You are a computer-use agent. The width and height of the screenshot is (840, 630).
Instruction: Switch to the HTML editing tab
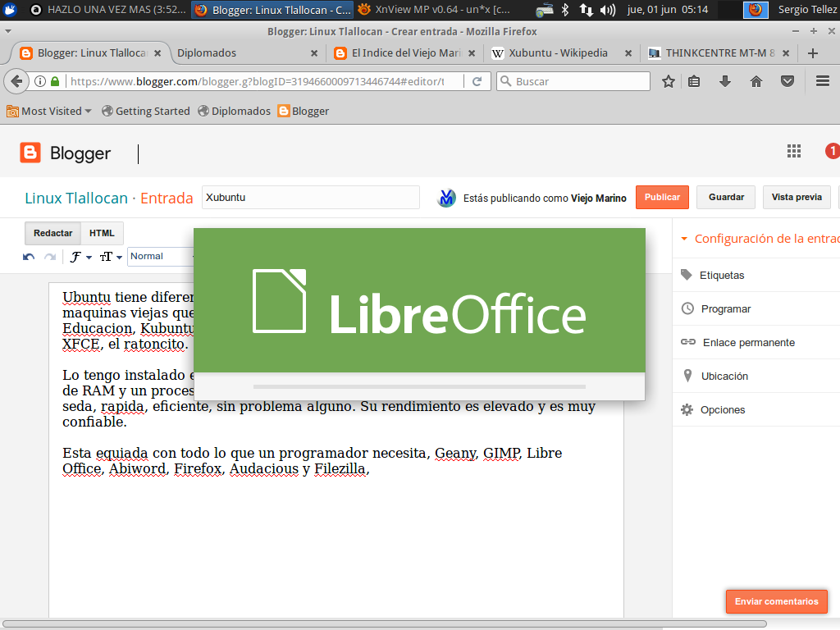102,233
